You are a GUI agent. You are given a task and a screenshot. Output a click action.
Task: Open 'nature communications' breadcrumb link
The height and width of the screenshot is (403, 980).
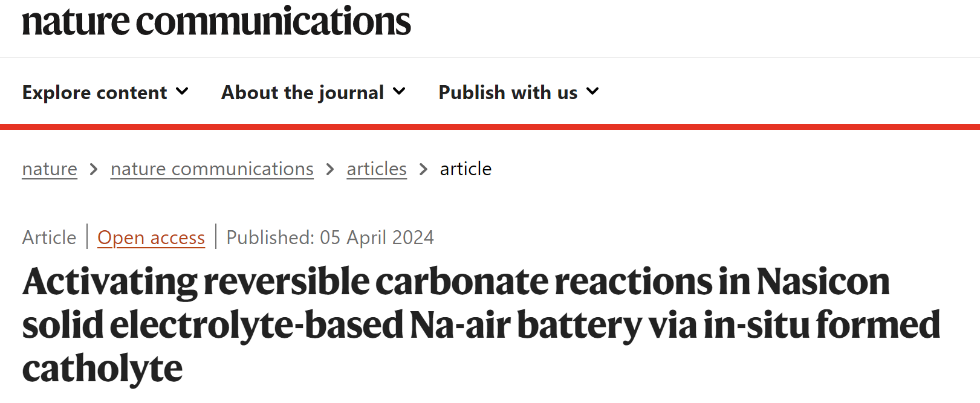coord(212,169)
